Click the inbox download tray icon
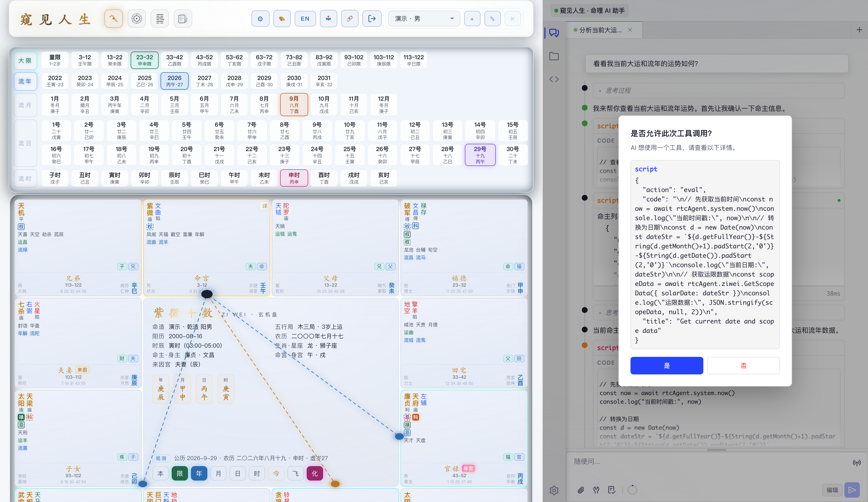868x502 pixels. (x=329, y=19)
